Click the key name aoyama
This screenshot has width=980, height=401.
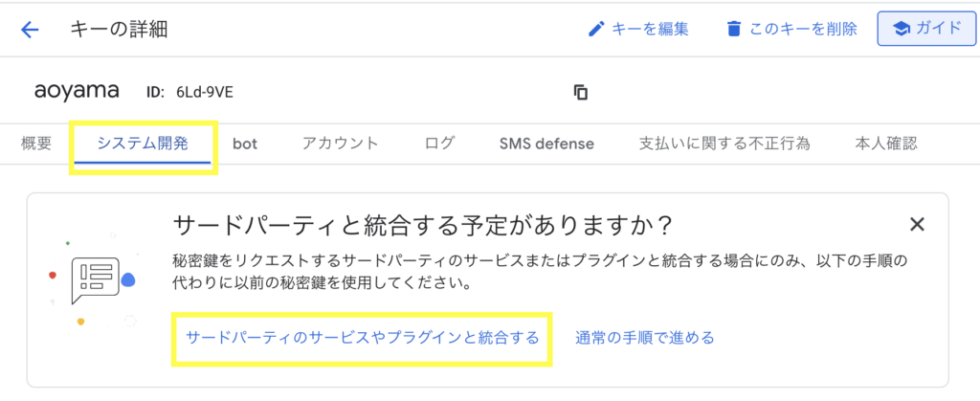click(x=77, y=91)
